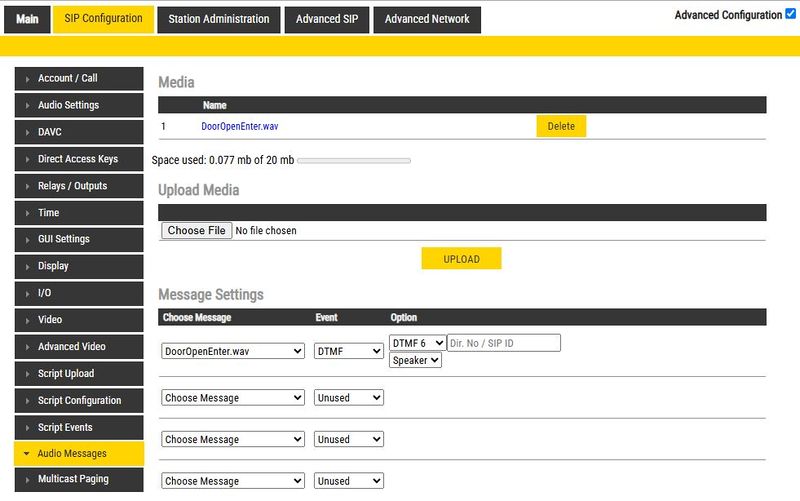The height and width of the screenshot is (501, 800).
Task: Open the Speaker output dropdown
Action: click(x=415, y=360)
